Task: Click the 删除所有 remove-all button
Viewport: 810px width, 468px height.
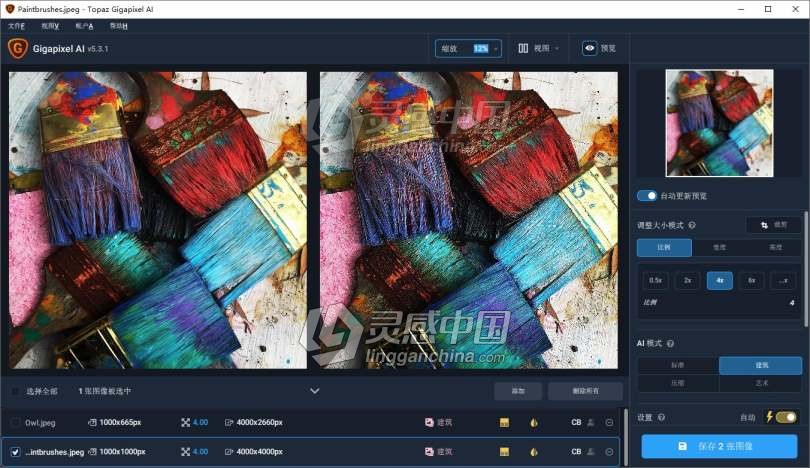Action: tap(585, 391)
